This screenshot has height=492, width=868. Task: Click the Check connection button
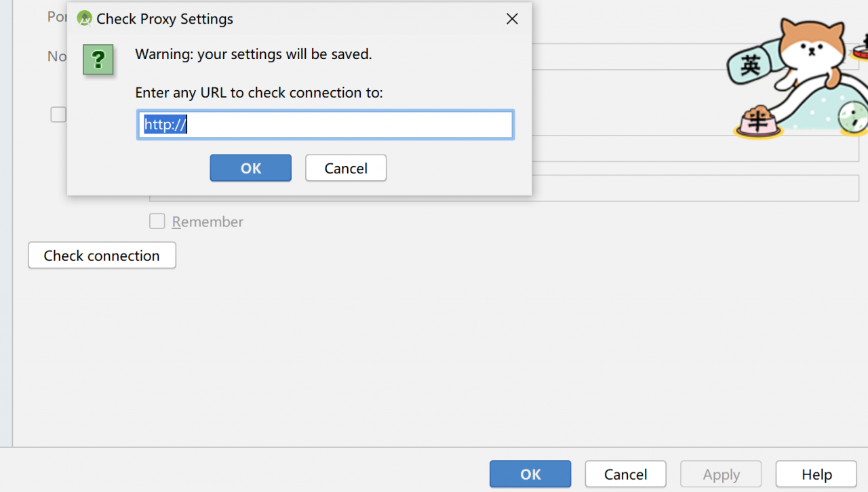(x=102, y=255)
